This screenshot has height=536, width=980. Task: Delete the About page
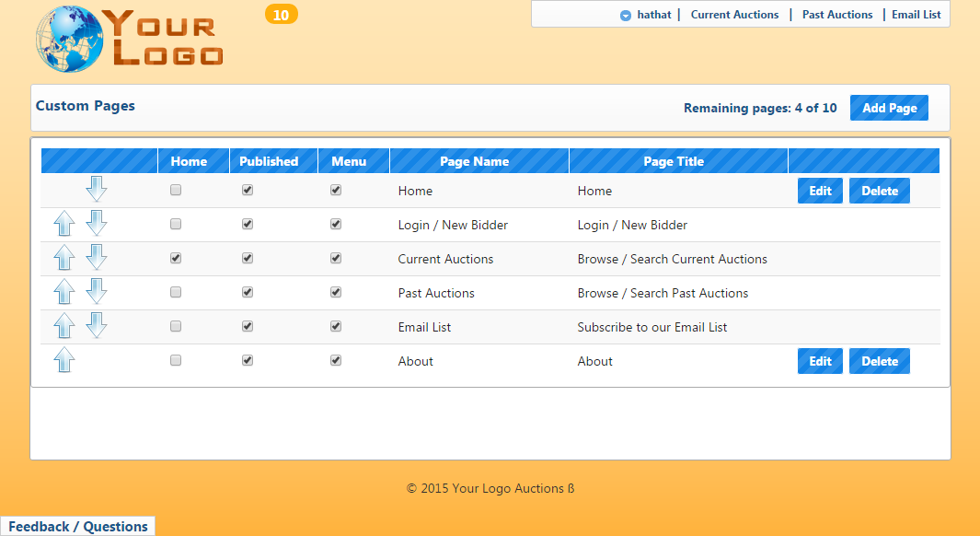[x=879, y=361]
